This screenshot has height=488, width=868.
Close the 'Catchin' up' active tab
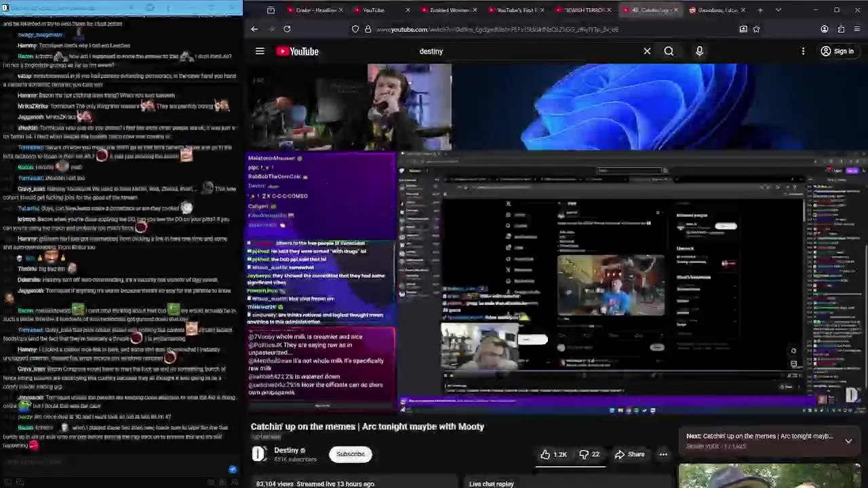click(675, 10)
